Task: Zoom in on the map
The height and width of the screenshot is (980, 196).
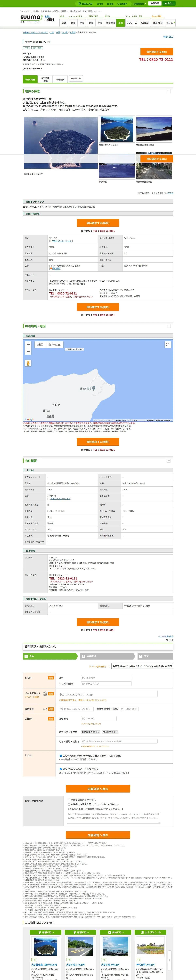Action: click(x=28, y=345)
